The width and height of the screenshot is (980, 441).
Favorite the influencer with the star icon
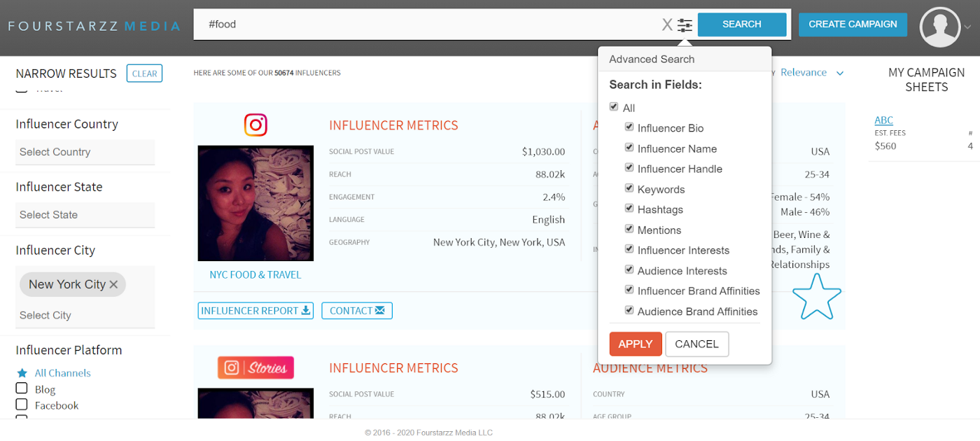coord(816,297)
